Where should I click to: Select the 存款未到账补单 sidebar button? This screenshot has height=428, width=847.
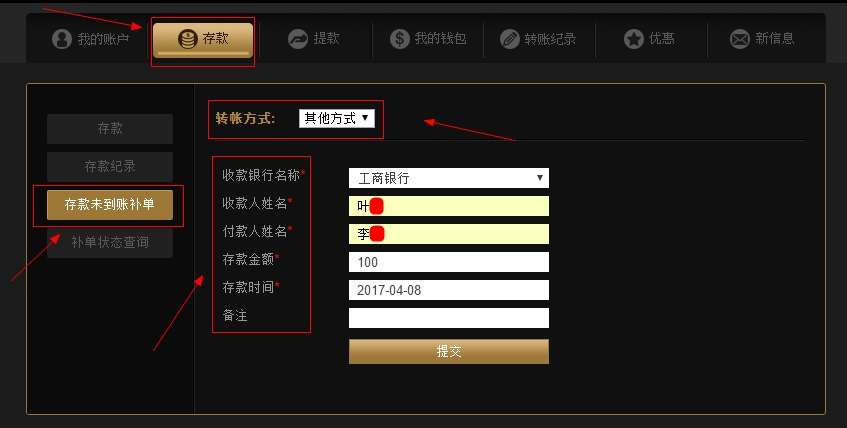pyautogui.click(x=110, y=205)
